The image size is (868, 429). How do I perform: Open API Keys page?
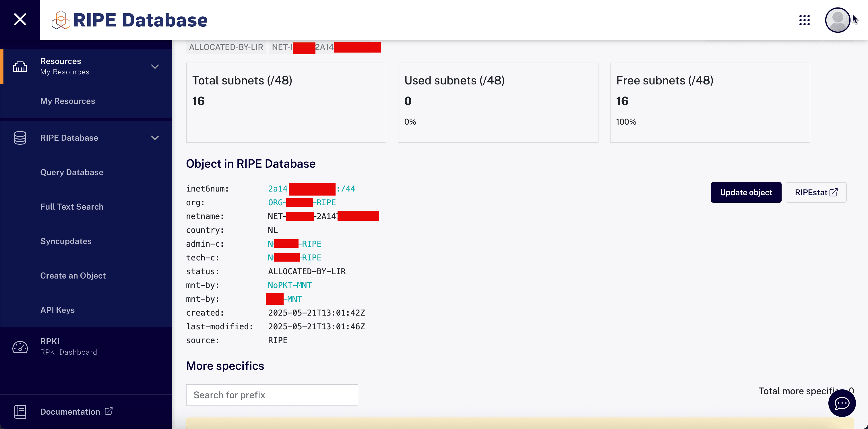click(x=57, y=310)
